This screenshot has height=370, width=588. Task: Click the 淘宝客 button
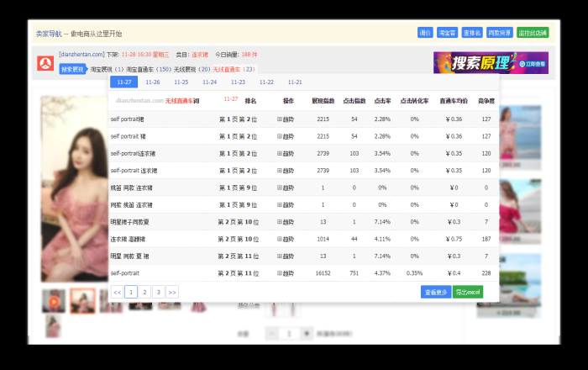(447, 33)
